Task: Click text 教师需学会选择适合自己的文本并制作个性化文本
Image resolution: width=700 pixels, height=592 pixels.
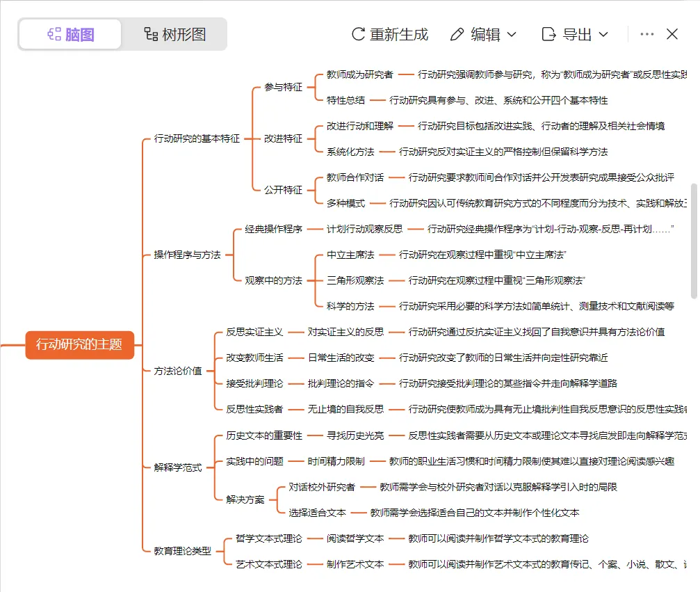Action: pyautogui.click(x=475, y=513)
